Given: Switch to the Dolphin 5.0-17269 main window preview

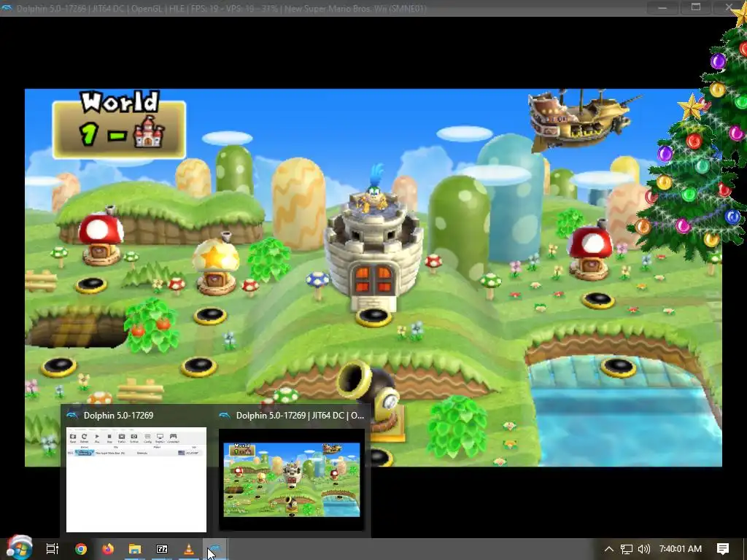Looking at the screenshot, I should 136,479.
